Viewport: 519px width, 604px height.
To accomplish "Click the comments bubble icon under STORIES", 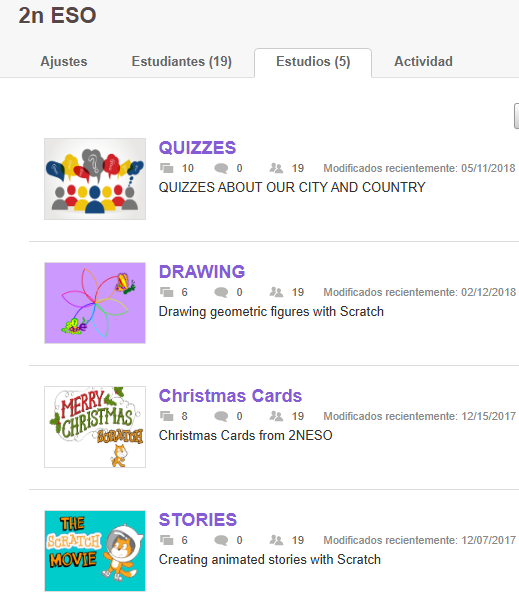I will (x=221, y=540).
